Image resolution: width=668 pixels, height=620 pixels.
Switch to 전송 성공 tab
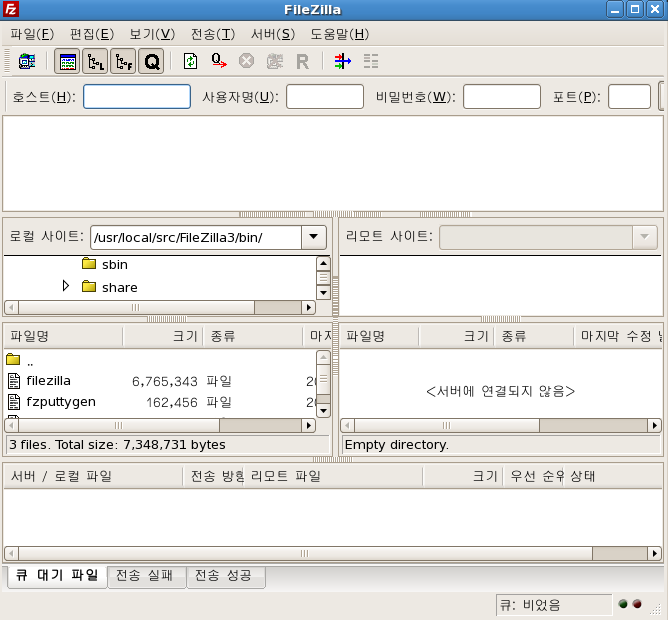click(226, 576)
